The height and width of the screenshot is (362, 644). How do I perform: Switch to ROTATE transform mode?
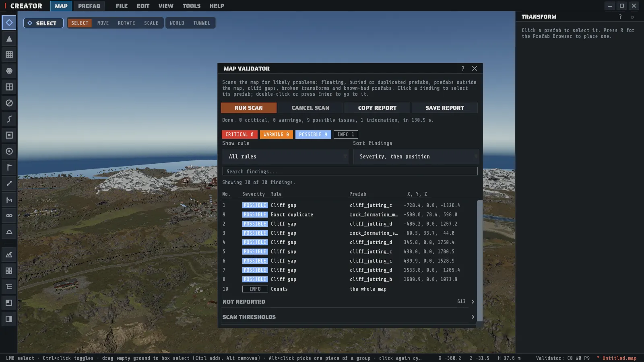pos(126,23)
